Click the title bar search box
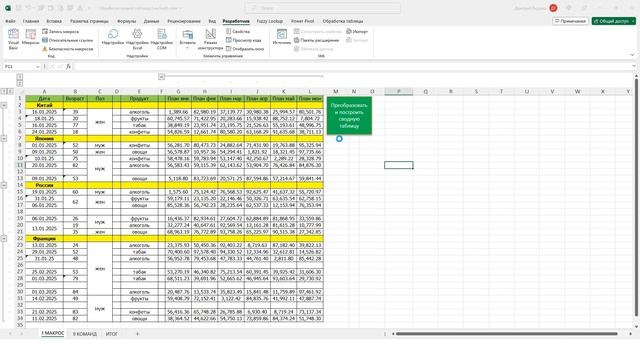 pos(322,8)
